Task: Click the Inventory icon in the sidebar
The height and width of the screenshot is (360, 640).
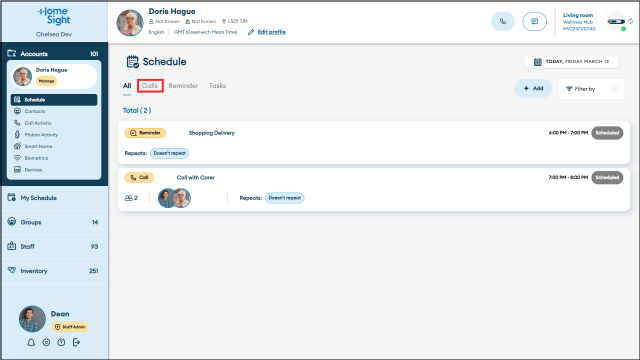Action: [11, 270]
